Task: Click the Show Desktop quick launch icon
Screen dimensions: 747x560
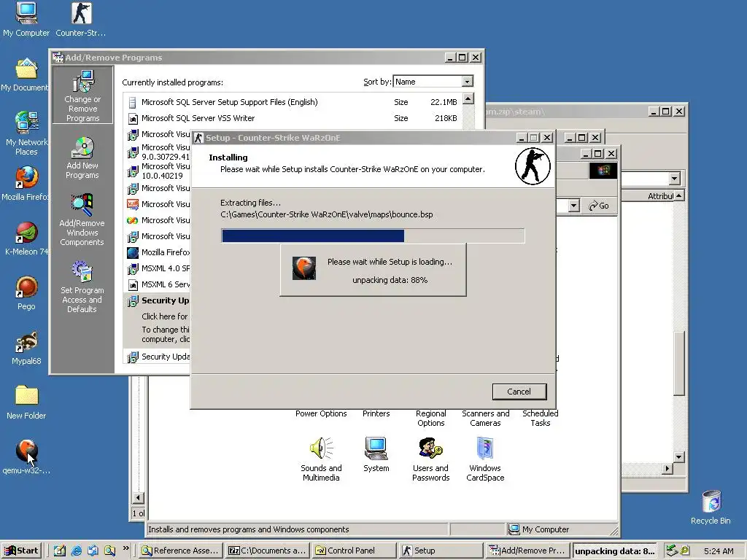Action: 60,551
